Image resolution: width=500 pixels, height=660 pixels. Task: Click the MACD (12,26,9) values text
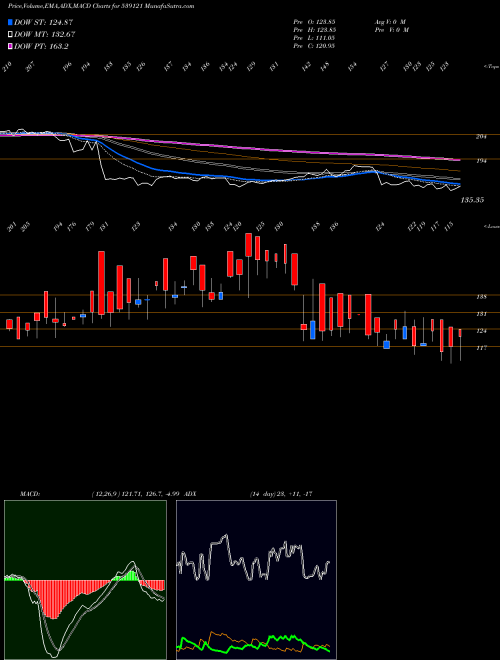coord(136,494)
